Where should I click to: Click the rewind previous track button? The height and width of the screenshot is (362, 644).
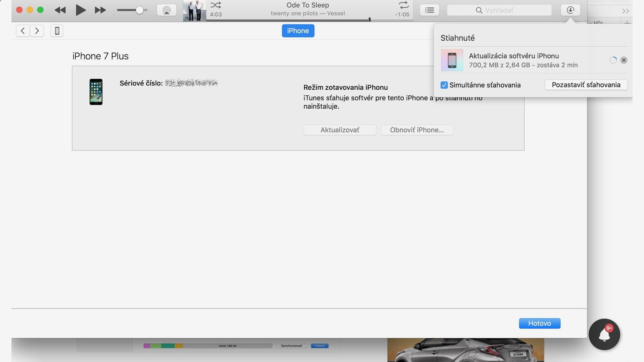(x=60, y=10)
